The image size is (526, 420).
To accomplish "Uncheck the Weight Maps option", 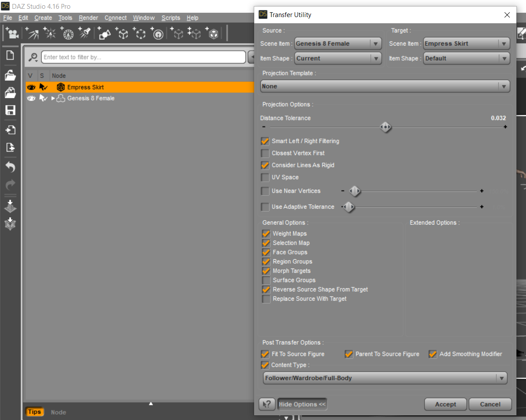I will coord(266,233).
